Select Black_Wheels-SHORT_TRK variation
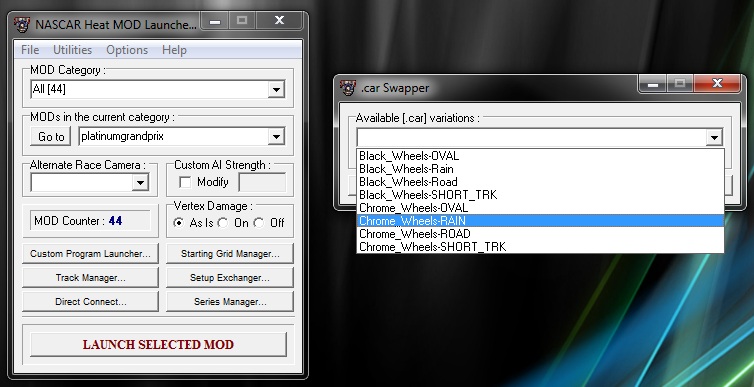 click(540, 195)
